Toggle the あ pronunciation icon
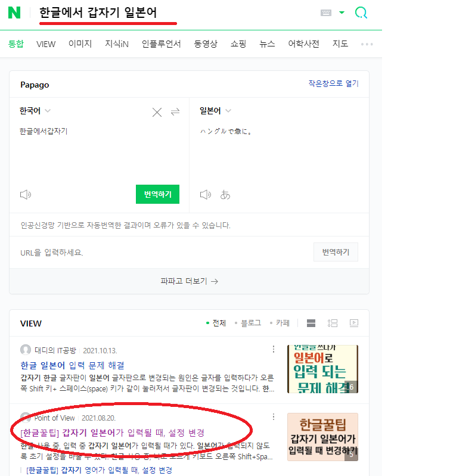The width and height of the screenshot is (450, 476). (225, 195)
